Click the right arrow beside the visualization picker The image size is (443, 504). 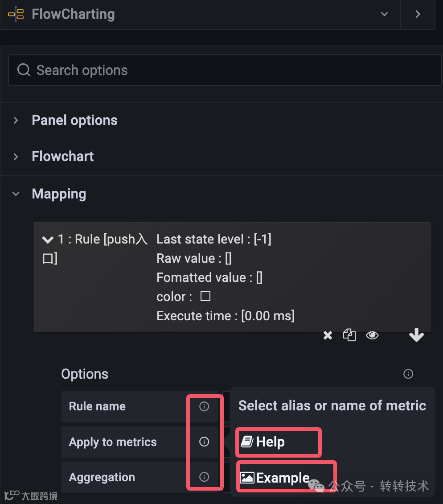[x=418, y=14]
